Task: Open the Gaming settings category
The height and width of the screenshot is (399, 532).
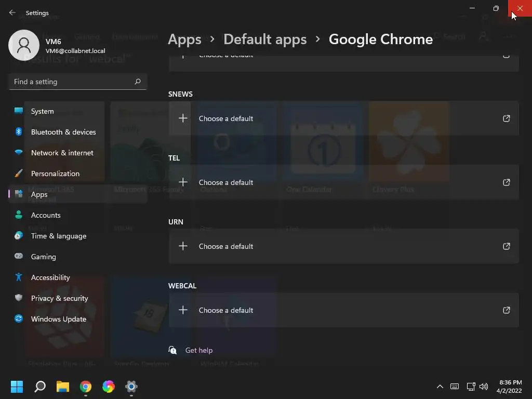Action: [x=78, y=257]
